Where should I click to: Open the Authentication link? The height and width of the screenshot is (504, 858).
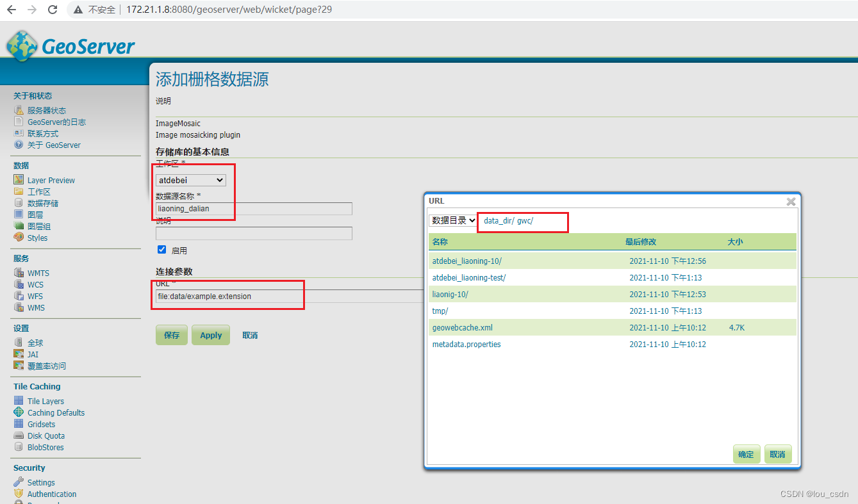pyautogui.click(x=52, y=494)
